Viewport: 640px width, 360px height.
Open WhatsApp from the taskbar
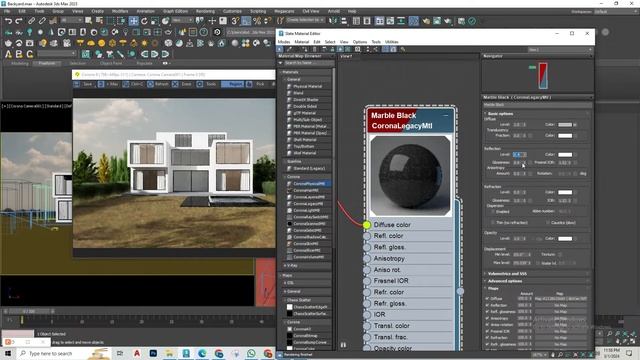pyautogui.click(x=251, y=353)
